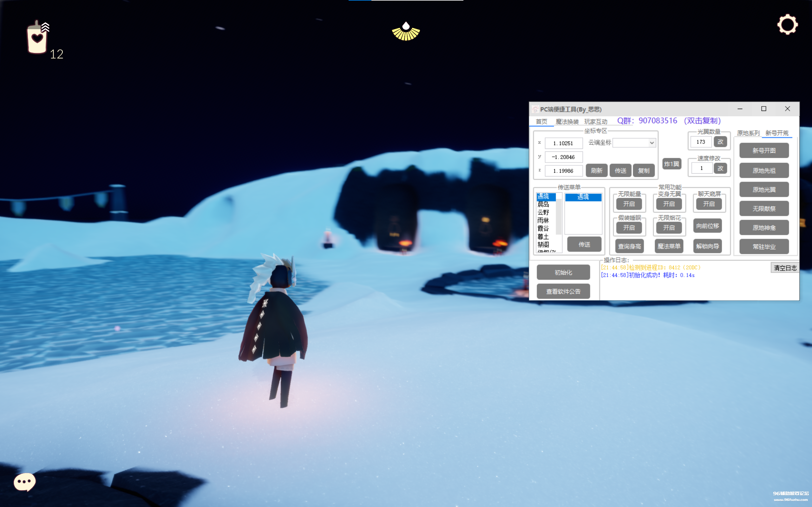Click the x coordinate input field
This screenshot has height=507, width=812.
(x=563, y=143)
